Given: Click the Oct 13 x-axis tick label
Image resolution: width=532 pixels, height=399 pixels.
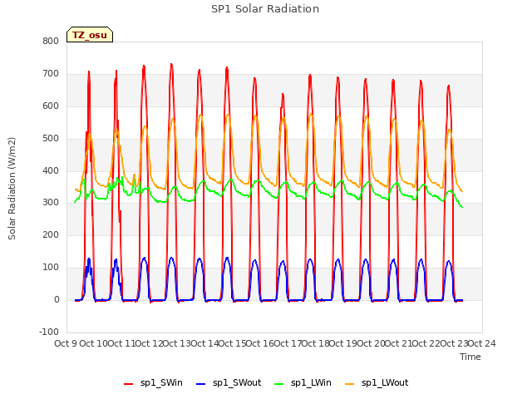Looking at the screenshot, I should [177, 343].
